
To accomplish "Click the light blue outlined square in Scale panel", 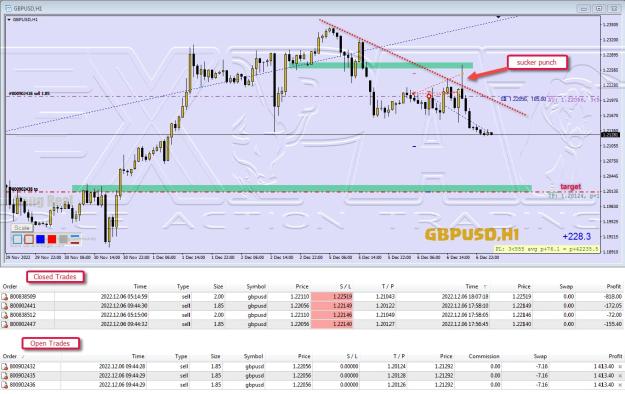I will point(17,239).
